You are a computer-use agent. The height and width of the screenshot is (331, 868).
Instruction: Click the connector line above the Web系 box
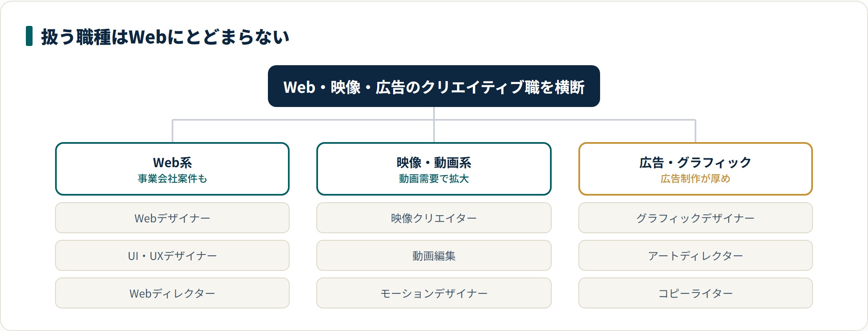[172, 131]
